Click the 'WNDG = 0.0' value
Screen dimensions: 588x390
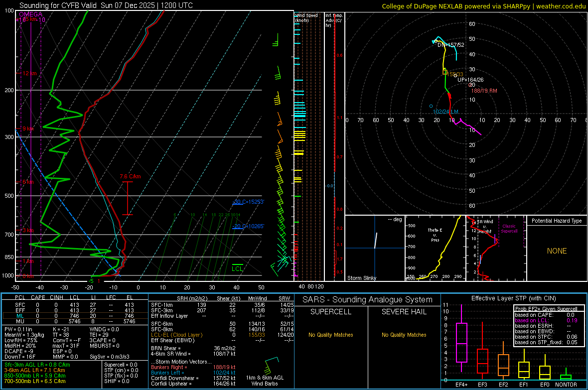click(104, 329)
